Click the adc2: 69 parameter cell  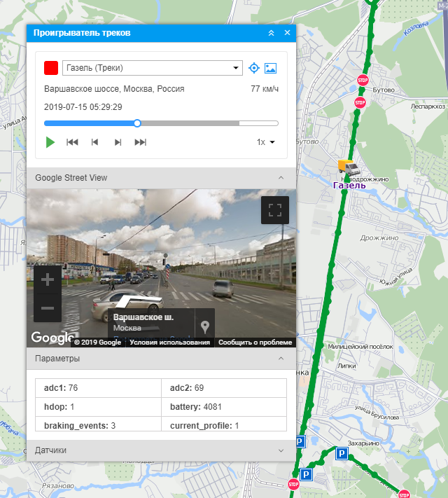[x=224, y=388]
